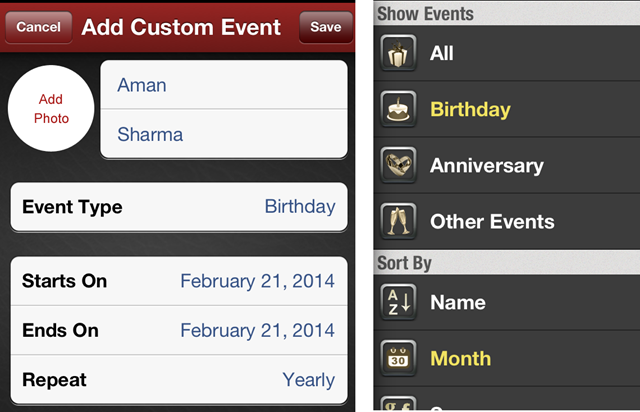Show all event types
This screenshot has height=412, width=640.
tap(442, 54)
